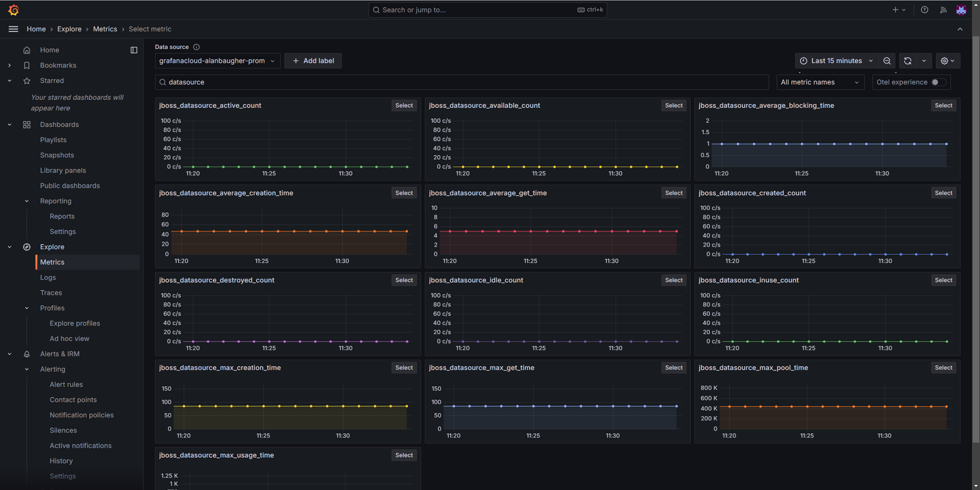Open the grafanacloud-alanbaugher-prom data source dropdown

coord(218,61)
